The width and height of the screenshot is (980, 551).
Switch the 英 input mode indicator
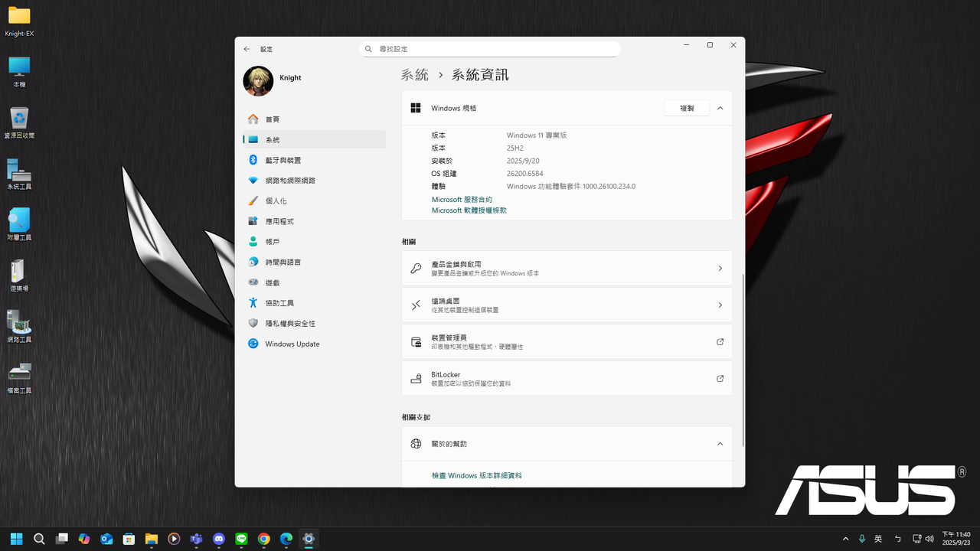click(x=879, y=539)
